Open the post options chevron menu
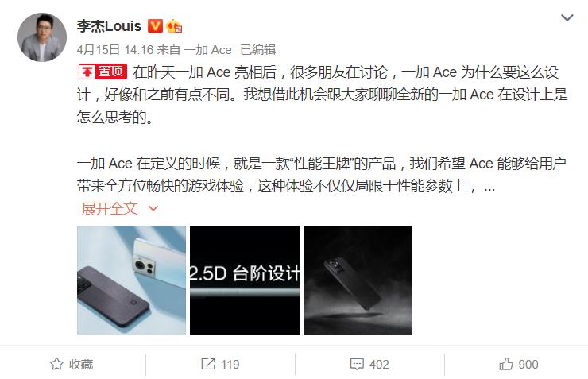 [567, 17]
